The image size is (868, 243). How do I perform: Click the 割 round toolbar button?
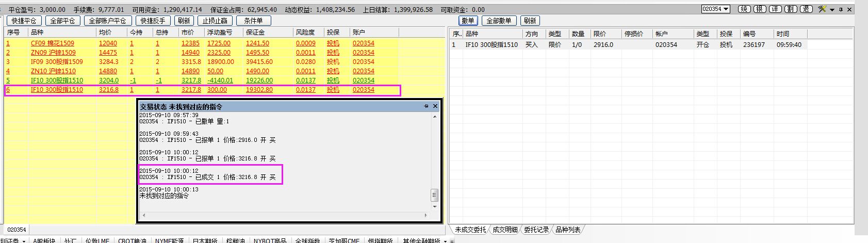coord(791,9)
